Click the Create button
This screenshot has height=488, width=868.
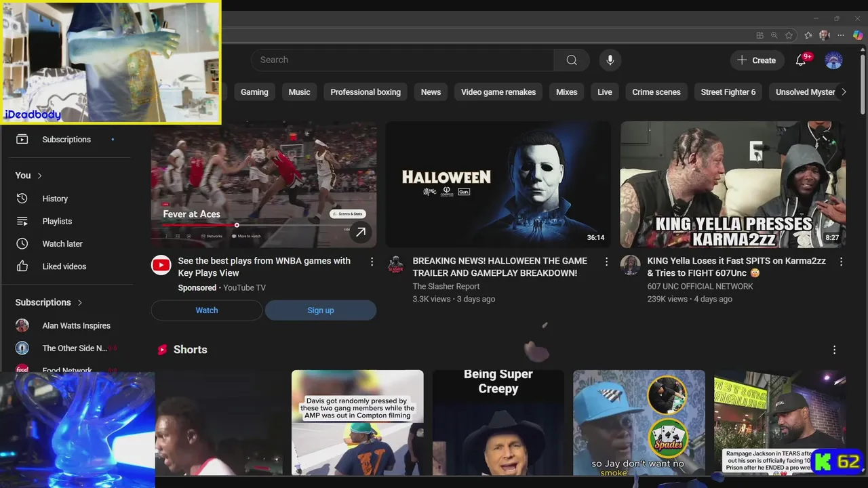coord(757,60)
